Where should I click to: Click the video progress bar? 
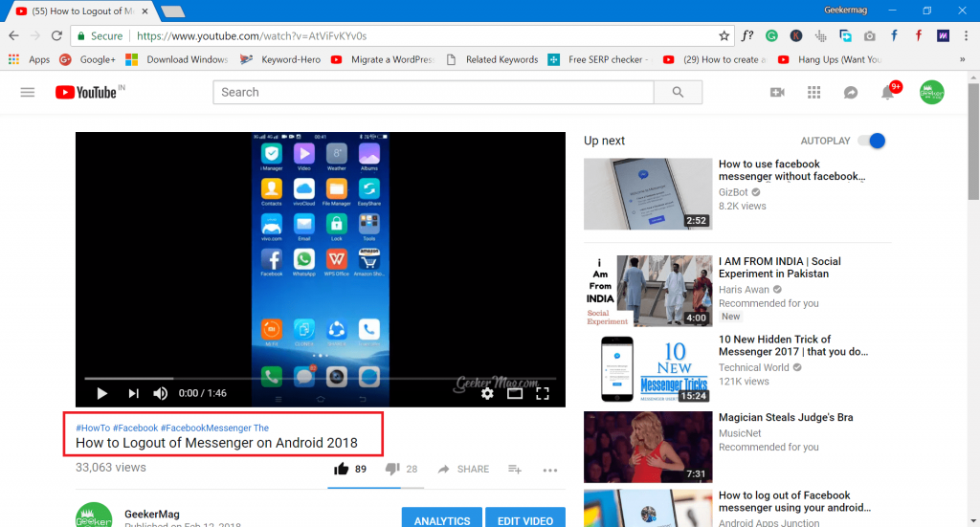320,379
